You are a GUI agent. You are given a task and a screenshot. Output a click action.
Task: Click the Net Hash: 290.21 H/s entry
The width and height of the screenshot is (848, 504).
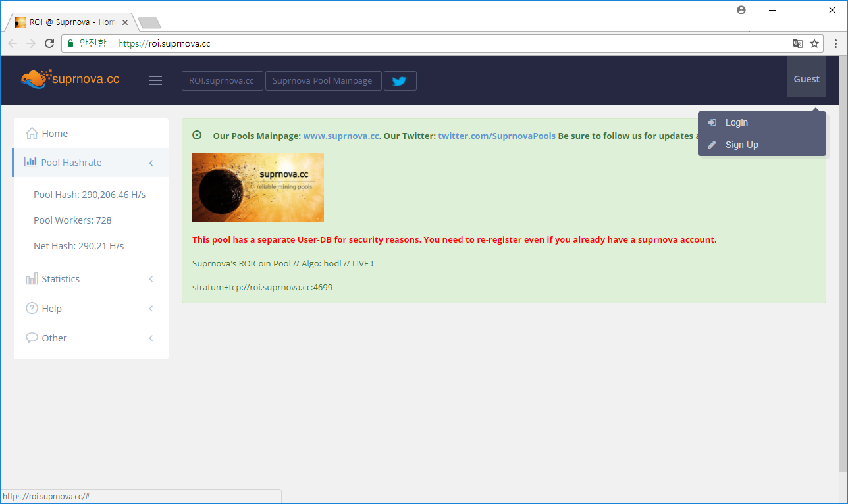click(x=79, y=246)
